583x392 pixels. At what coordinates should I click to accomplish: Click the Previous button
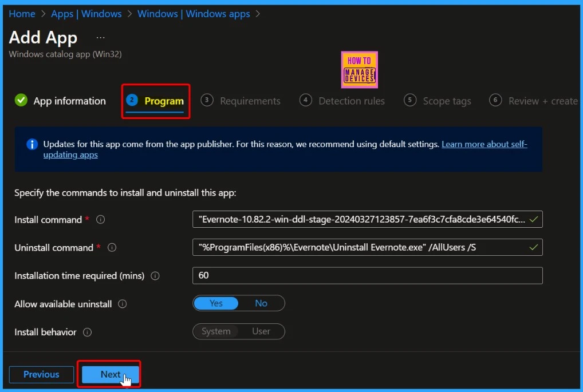coord(41,374)
